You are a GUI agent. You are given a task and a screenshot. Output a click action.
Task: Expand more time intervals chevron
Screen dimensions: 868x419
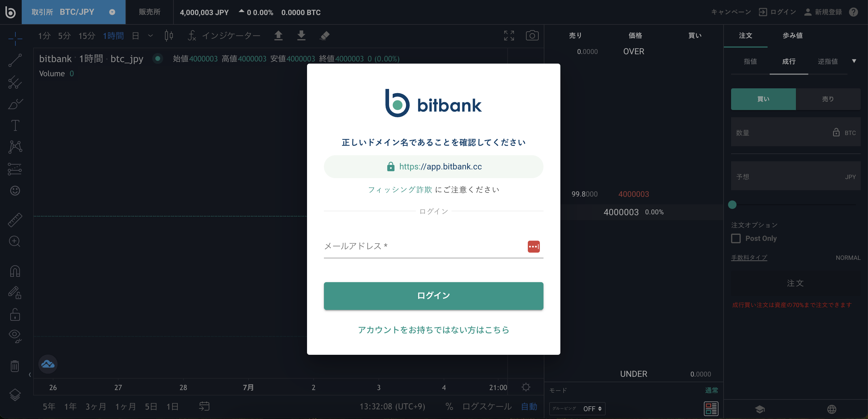pyautogui.click(x=150, y=35)
